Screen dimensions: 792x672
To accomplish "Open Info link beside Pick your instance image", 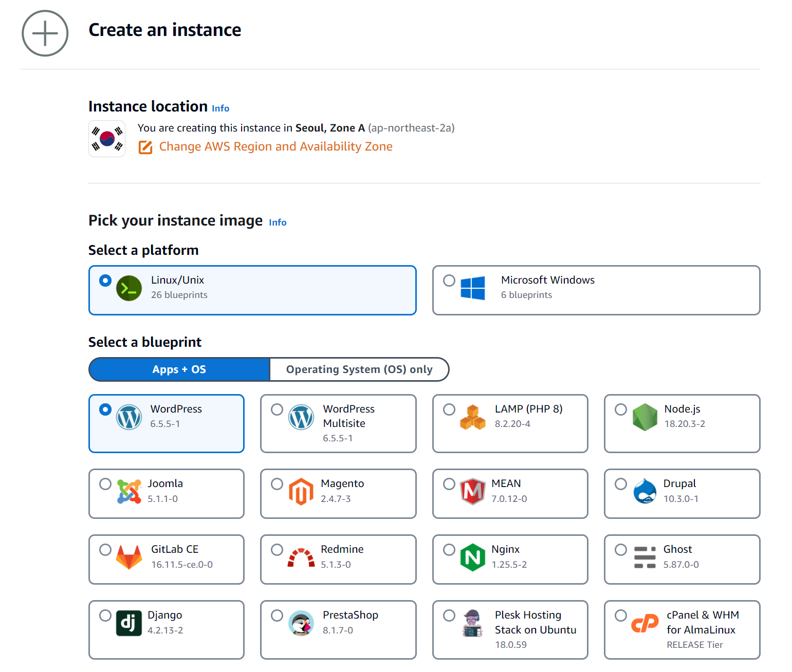I will point(278,222).
